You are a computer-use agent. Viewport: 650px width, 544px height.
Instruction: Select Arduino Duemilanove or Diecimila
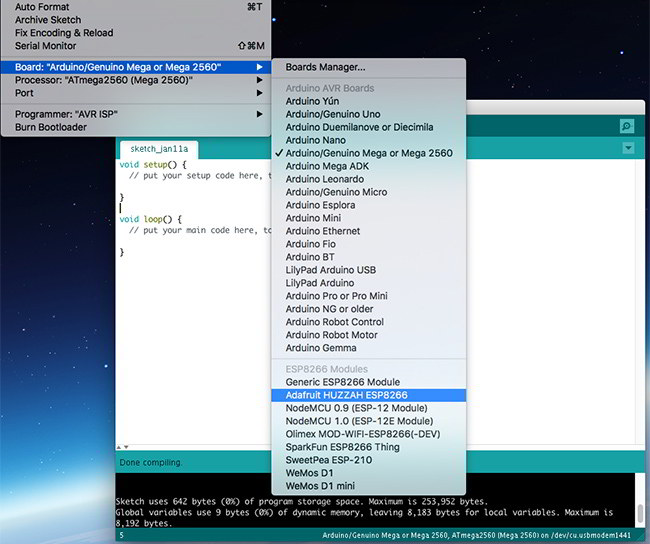click(369, 127)
